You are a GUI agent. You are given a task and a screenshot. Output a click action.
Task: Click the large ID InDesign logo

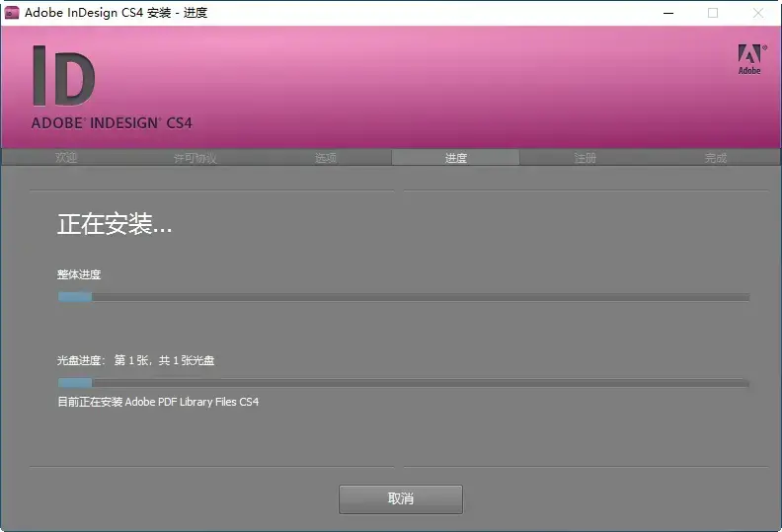64,76
